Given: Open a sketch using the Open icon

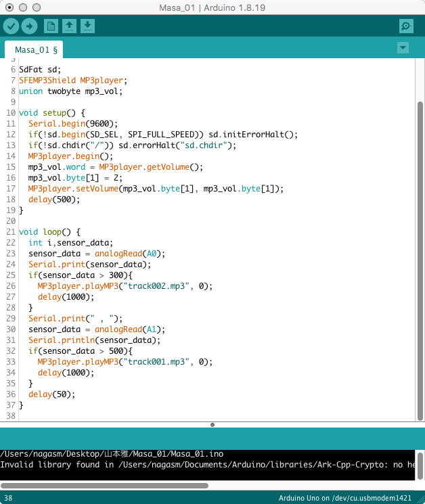Looking at the screenshot, I should point(69,26).
